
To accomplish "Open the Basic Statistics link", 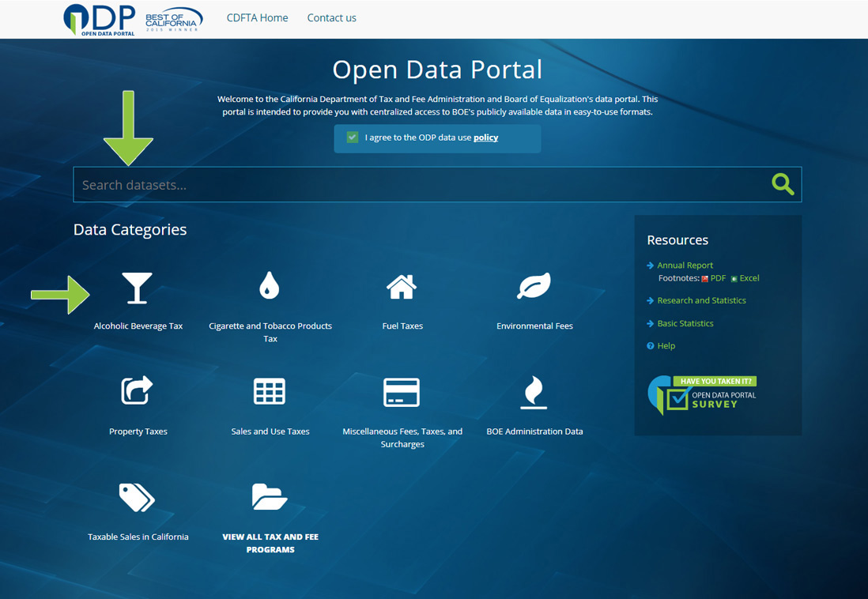I will coord(685,323).
